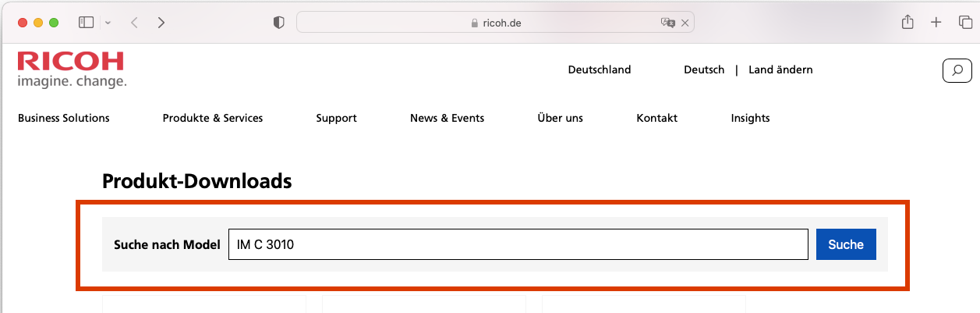Open the Insights menu

[x=751, y=118]
